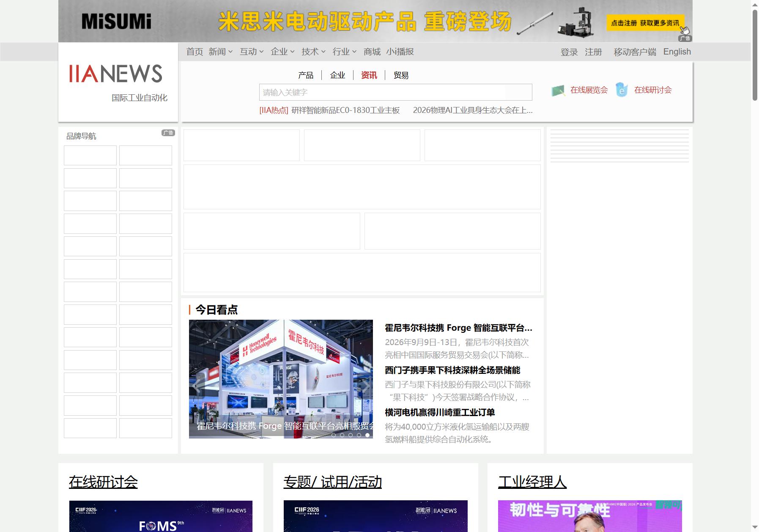Viewport: 759px width, 532px height.
Task: Expand the 互动 navigation dropdown
Action: [x=252, y=52]
